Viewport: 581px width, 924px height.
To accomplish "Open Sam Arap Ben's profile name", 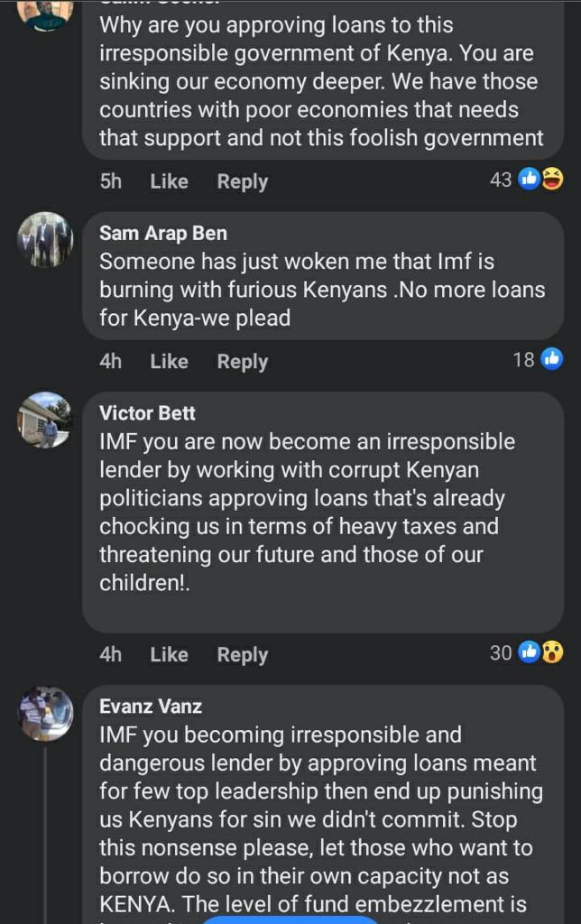I will 162,233.
